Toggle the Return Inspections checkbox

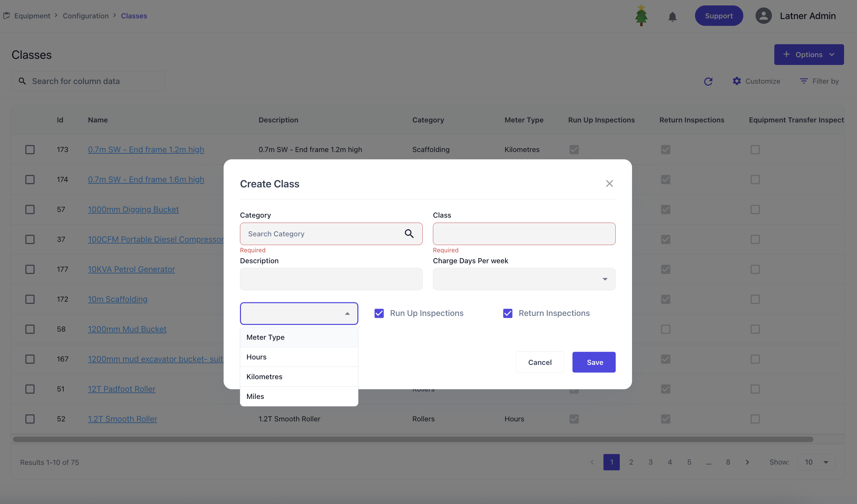pyautogui.click(x=508, y=313)
